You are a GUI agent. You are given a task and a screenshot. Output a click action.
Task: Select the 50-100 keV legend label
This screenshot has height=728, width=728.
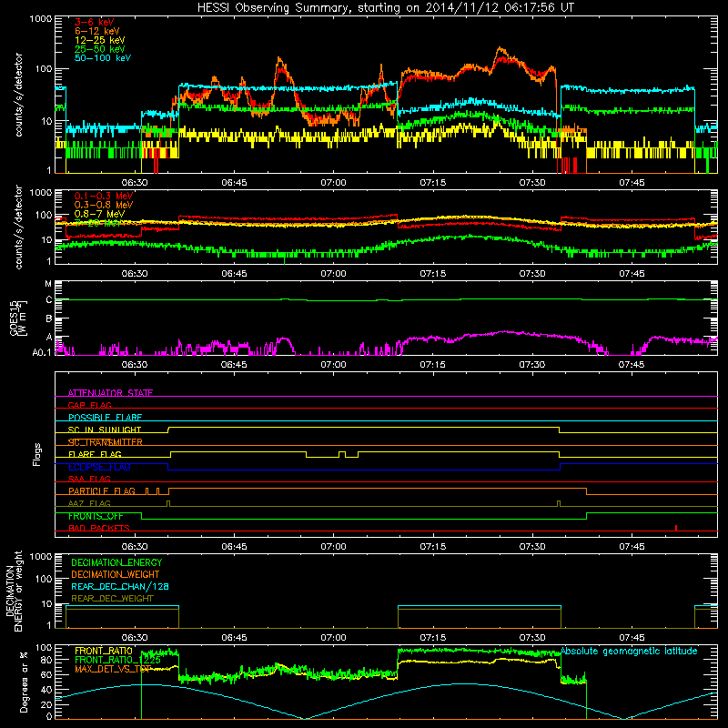click(x=103, y=58)
